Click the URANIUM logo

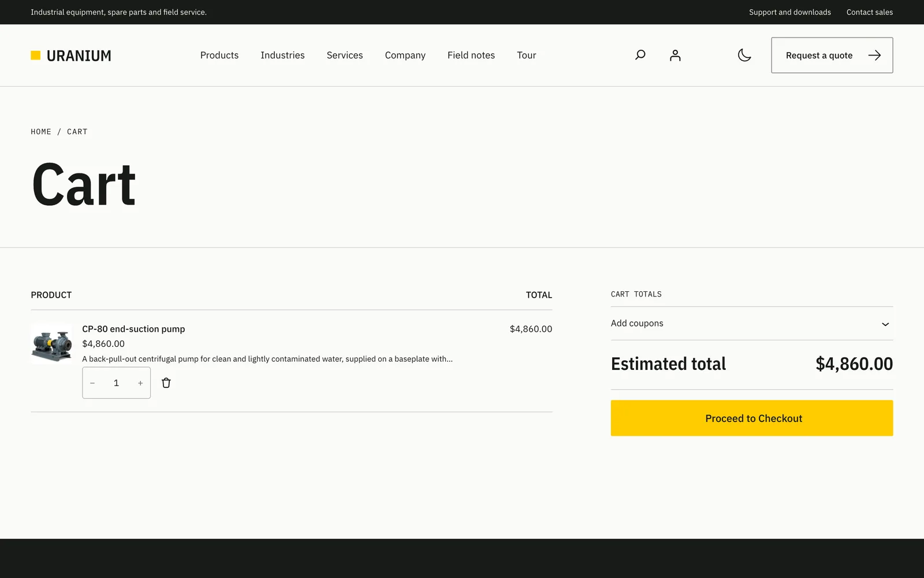[71, 55]
